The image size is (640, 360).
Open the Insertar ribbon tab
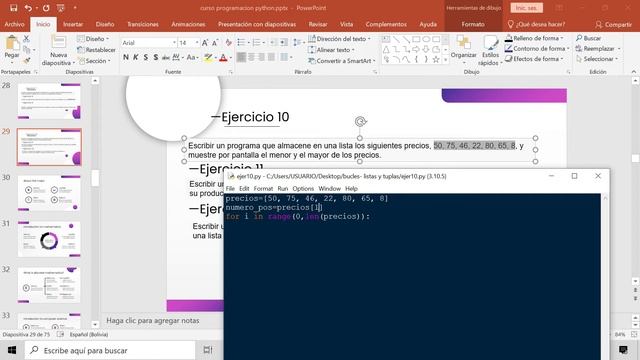(73, 24)
